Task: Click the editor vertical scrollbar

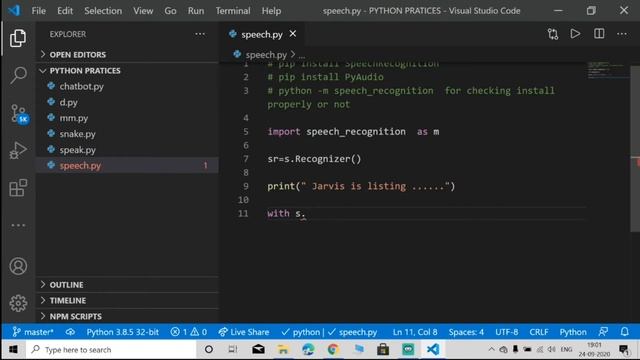Action: pos(635,149)
